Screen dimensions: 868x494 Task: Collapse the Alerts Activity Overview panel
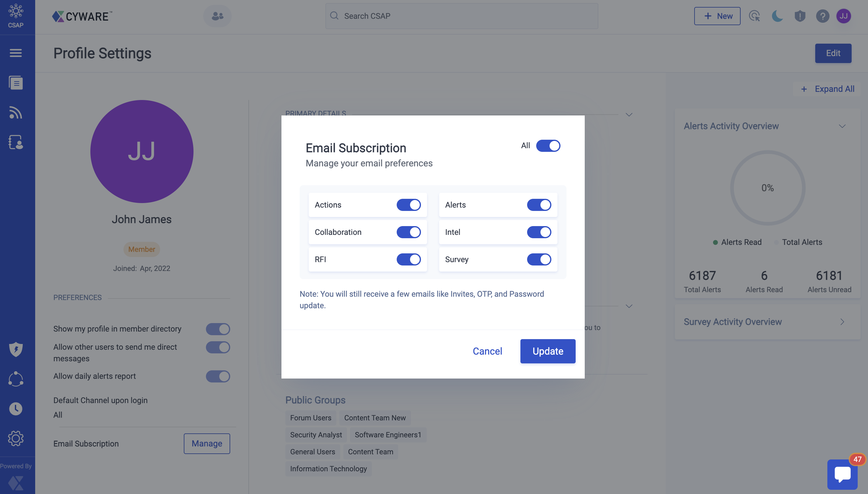point(842,126)
